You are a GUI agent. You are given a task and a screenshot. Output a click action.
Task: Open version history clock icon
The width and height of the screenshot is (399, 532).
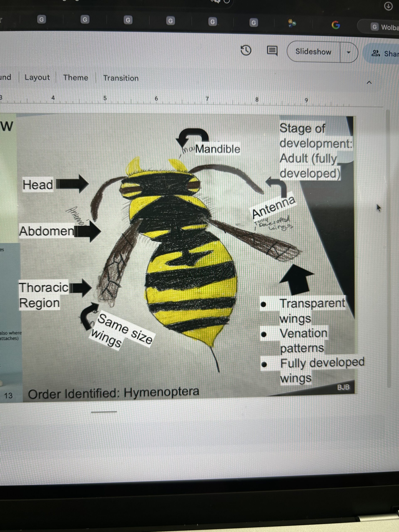(x=246, y=50)
